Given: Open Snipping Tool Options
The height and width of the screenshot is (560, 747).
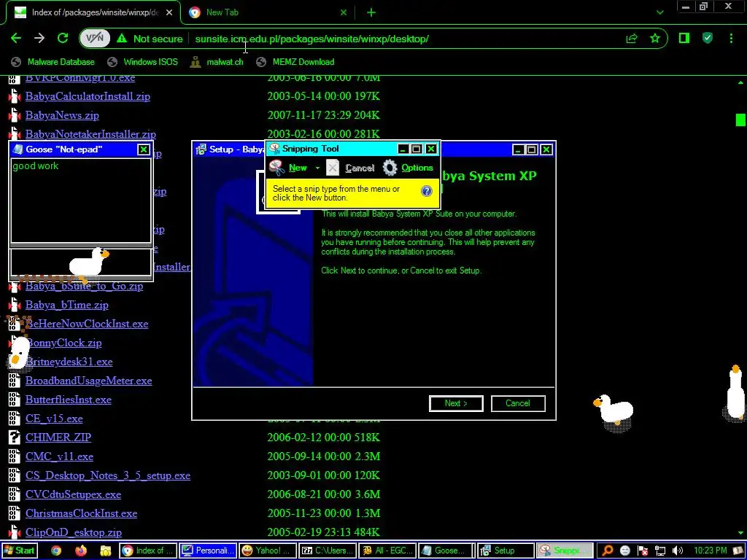Looking at the screenshot, I should point(409,168).
